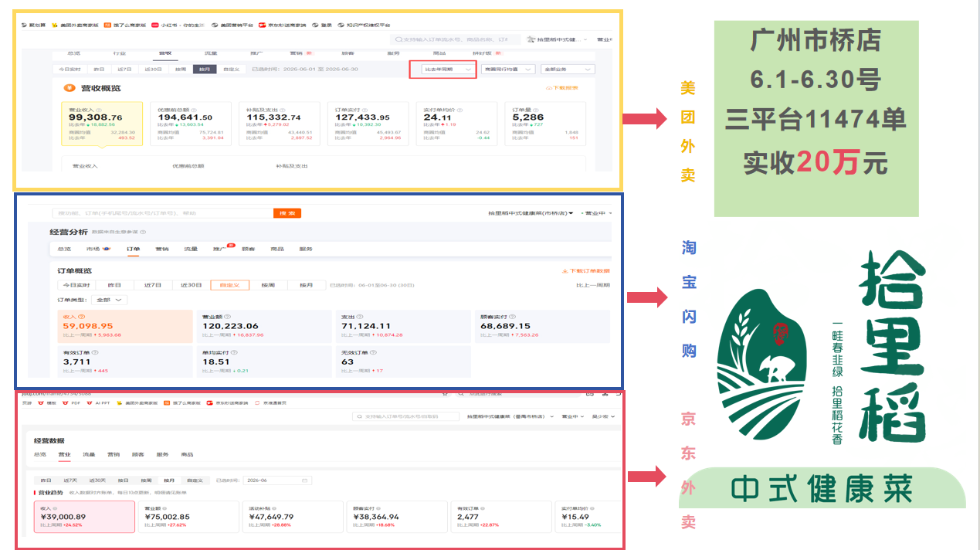Click the calendar icon in the 2026-06 date field
This screenshot has width=980, height=550.
pos(305,480)
